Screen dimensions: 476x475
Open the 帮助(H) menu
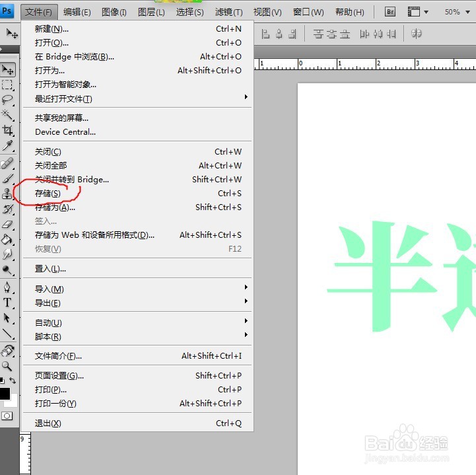(x=349, y=12)
